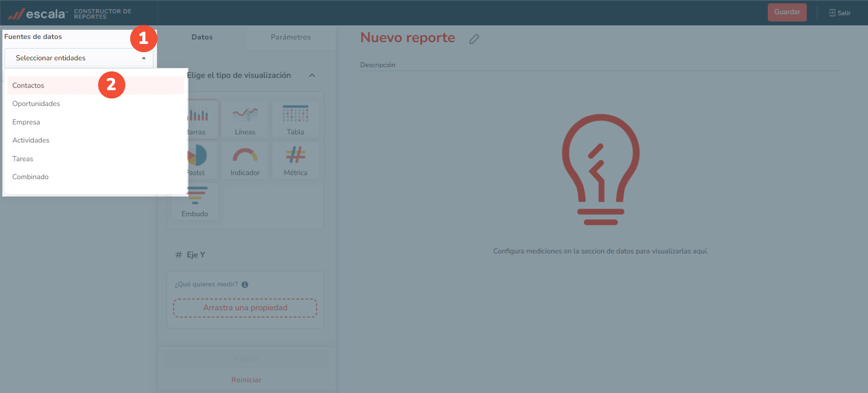Click the escala logo
Image resolution: width=868 pixels, height=393 pixels.
[x=38, y=14]
